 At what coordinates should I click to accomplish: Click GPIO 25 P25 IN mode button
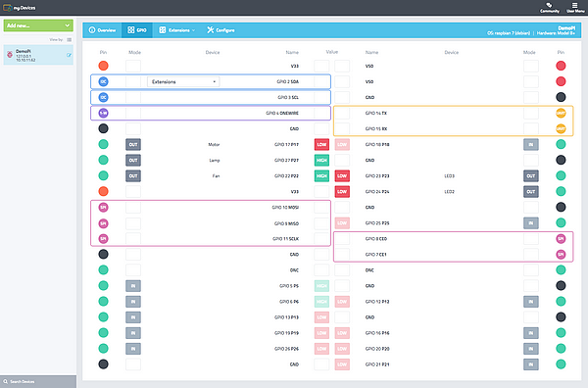(531, 223)
